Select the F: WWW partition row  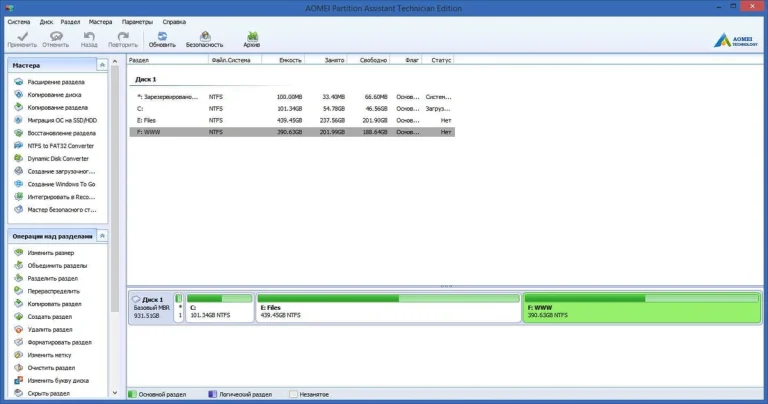point(292,132)
